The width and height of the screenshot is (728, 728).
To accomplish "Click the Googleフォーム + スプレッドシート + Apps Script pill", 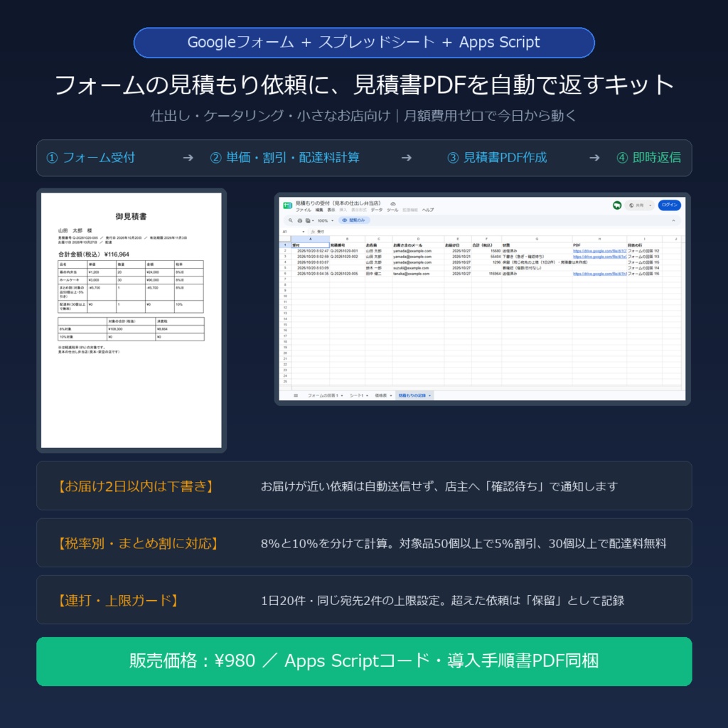I will pyautogui.click(x=363, y=43).
